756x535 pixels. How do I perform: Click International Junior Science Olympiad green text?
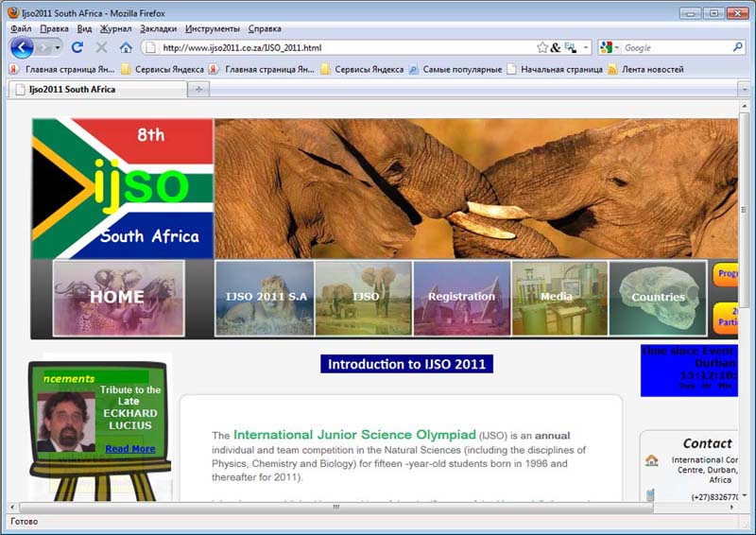pyautogui.click(x=354, y=435)
